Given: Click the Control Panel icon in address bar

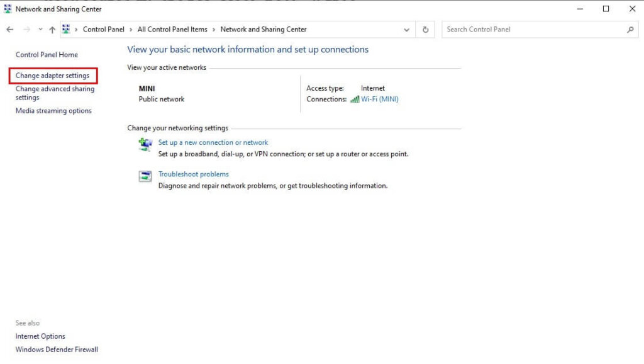Looking at the screenshot, I should [66, 29].
